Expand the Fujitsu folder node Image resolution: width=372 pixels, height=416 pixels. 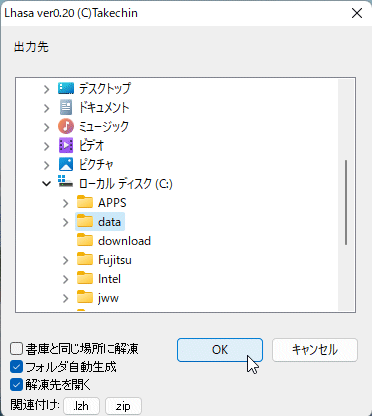(66, 260)
